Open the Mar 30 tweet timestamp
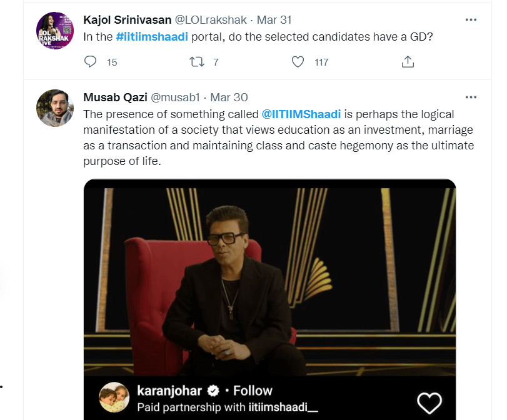Viewport: 507px width, 420px height. coord(229,97)
